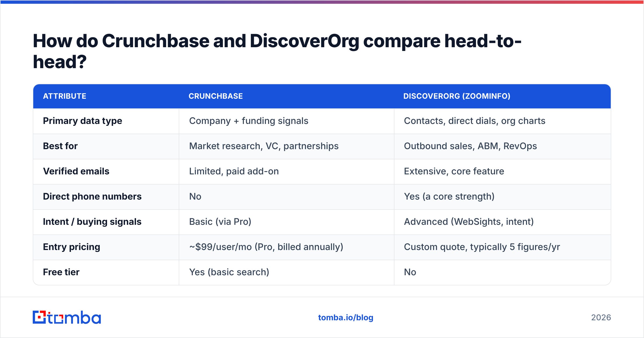This screenshot has height=338, width=644.
Task: Click the CRUNCHBASE column header
Action: (x=216, y=96)
